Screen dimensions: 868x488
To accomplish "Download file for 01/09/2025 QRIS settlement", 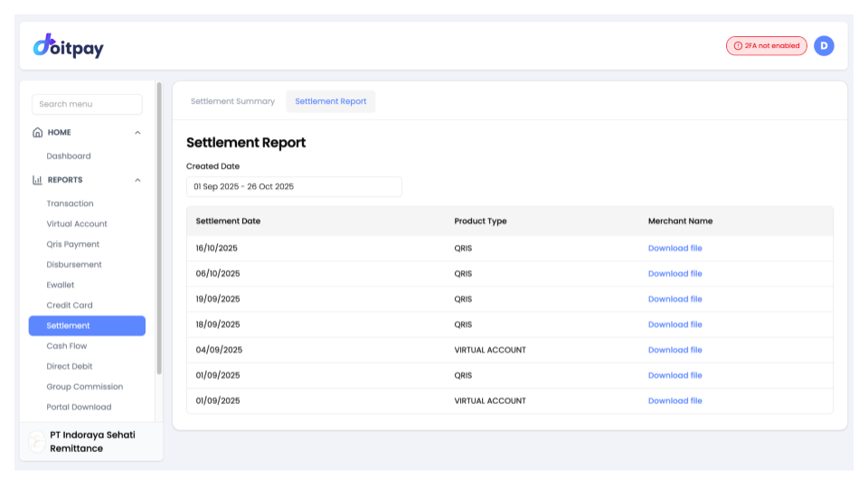I will (675, 376).
